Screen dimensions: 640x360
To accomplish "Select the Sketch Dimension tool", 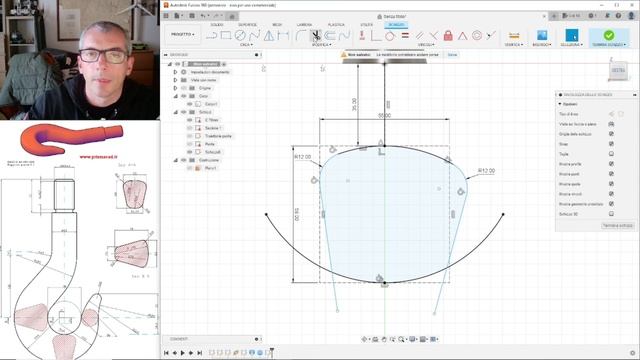I will tap(283, 36).
